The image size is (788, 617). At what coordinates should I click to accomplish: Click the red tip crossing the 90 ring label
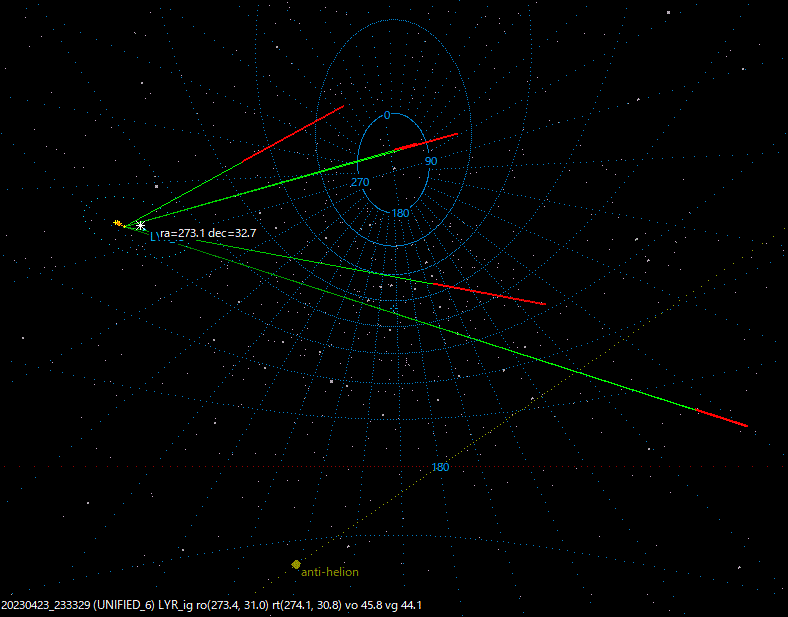tap(426, 142)
